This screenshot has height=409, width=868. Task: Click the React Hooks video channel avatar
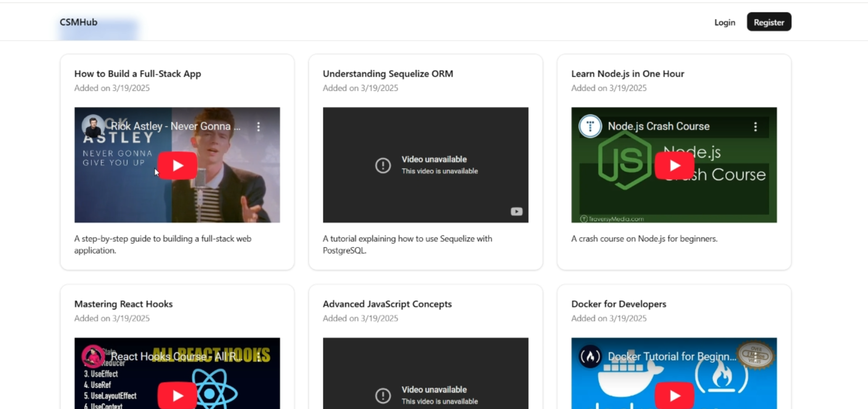[x=93, y=356]
